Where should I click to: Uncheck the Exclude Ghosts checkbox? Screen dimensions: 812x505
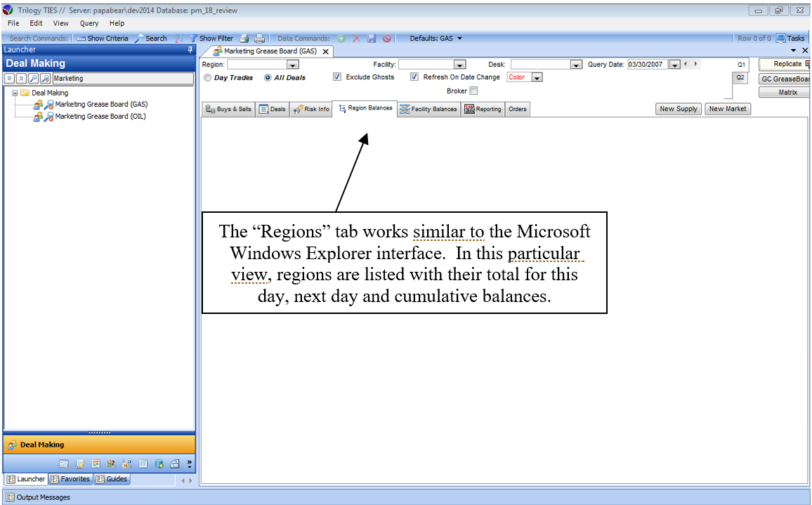click(337, 77)
